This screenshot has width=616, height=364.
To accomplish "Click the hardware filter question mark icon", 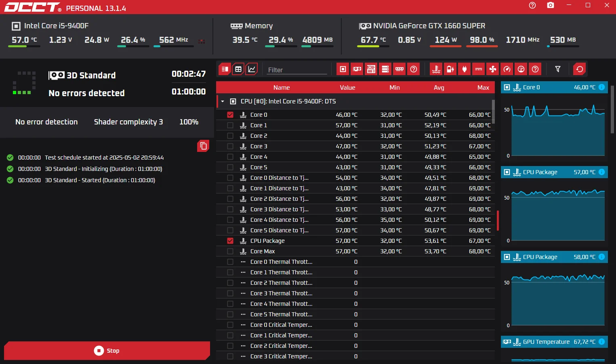I will (x=414, y=69).
